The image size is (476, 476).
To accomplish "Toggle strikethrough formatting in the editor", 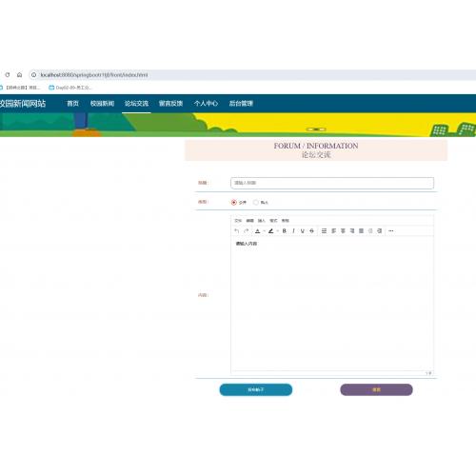I will click(311, 231).
